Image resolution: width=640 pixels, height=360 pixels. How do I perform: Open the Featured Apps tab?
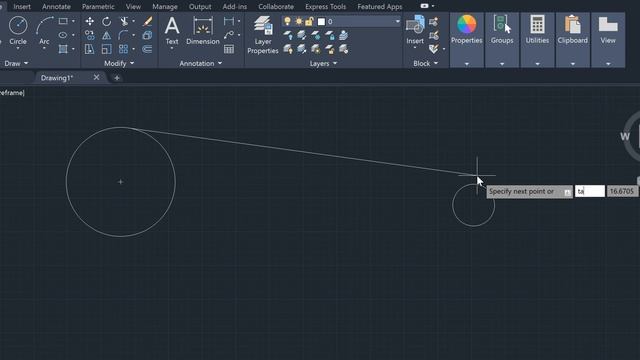tap(380, 7)
